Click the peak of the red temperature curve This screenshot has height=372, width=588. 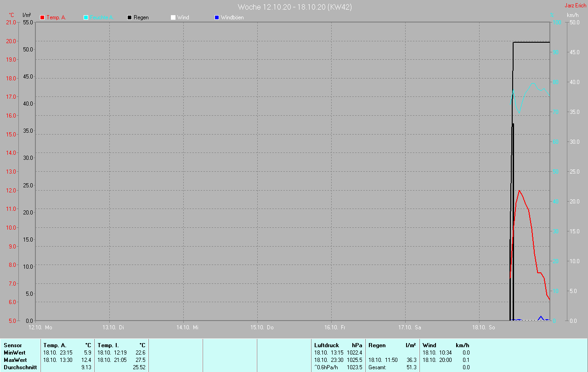pos(519,191)
